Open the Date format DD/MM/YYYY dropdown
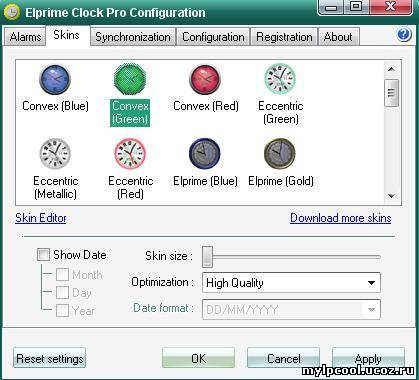The height and width of the screenshot is (380, 419). (x=291, y=310)
